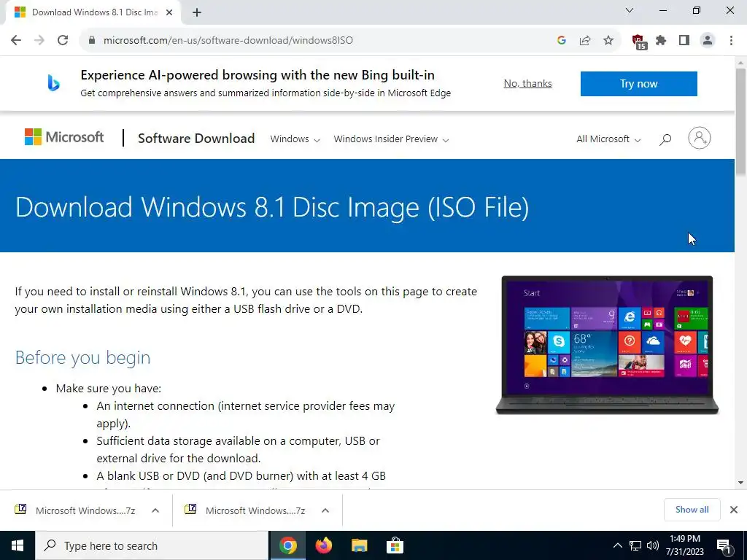This screenshot has width=747, height=560.
Task: Open the notification center icon
Action: tap(724, 547)
